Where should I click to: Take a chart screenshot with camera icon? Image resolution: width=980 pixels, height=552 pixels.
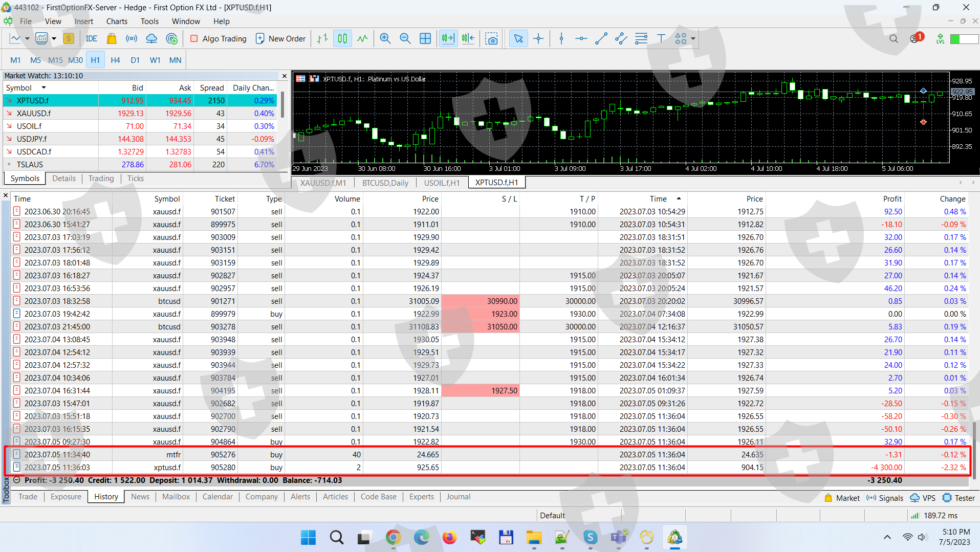click(491, 39)
